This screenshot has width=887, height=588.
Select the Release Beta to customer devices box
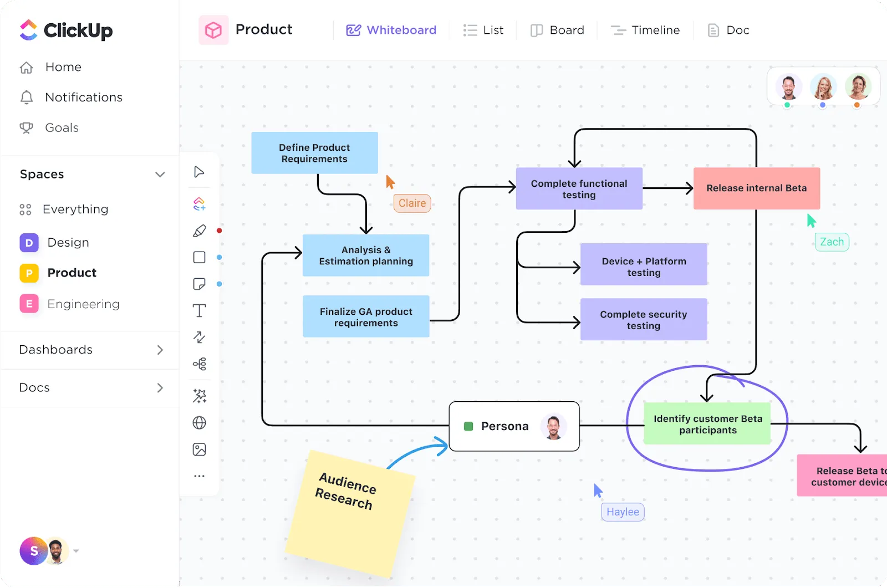tap(842, 475)
